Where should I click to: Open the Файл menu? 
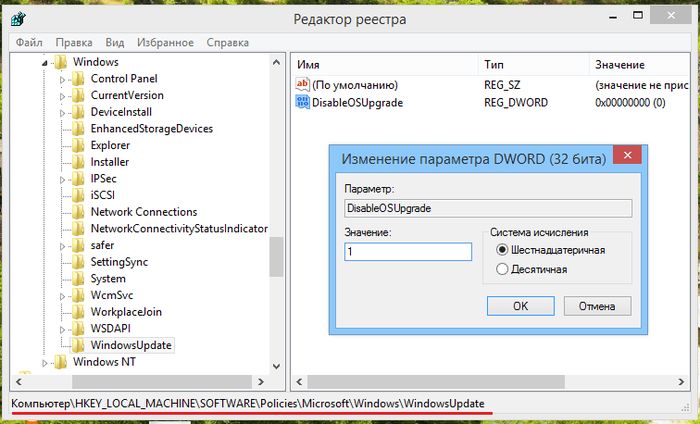point(29,43)
